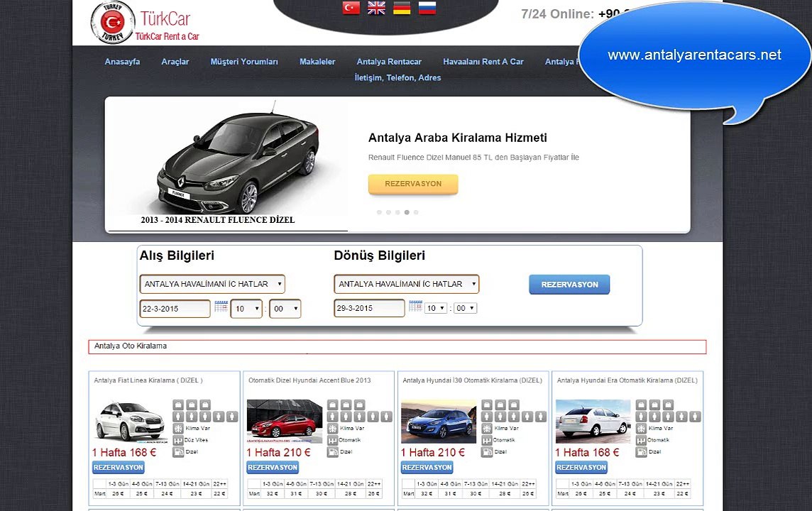
Task: Click pickup date field 22-3-2015
Action: click(x=175, y=309)
